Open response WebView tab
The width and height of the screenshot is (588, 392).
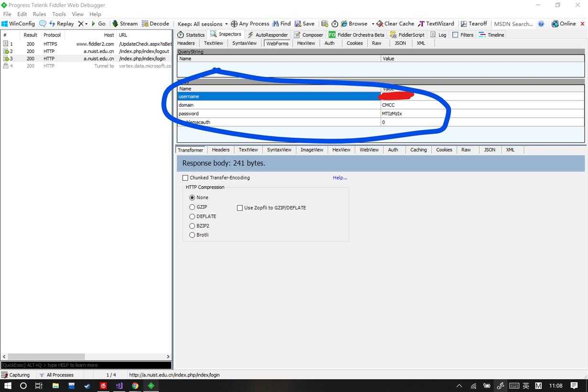click(369, 150)
